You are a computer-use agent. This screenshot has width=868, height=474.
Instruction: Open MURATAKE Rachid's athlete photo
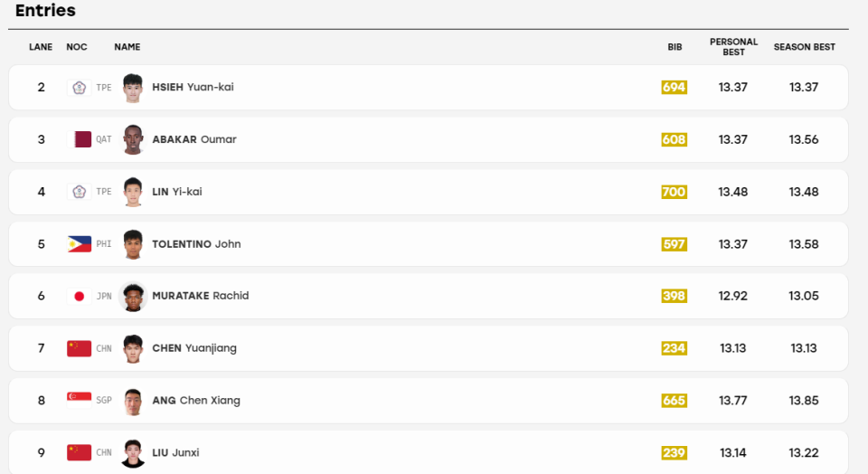point(133,297)
